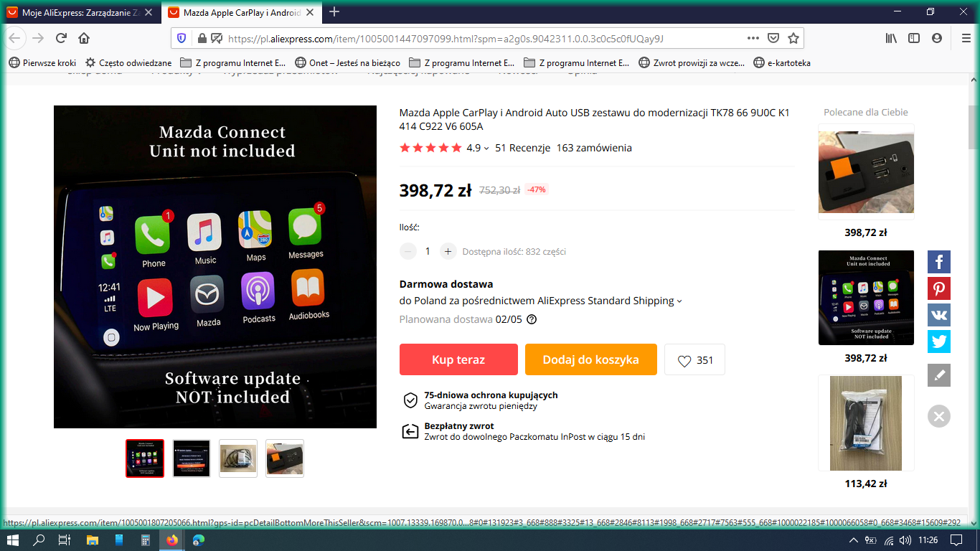This screenshot has height=551, width=980.
Task: Open a new browser tab
Action: click(x=334, y=12)
